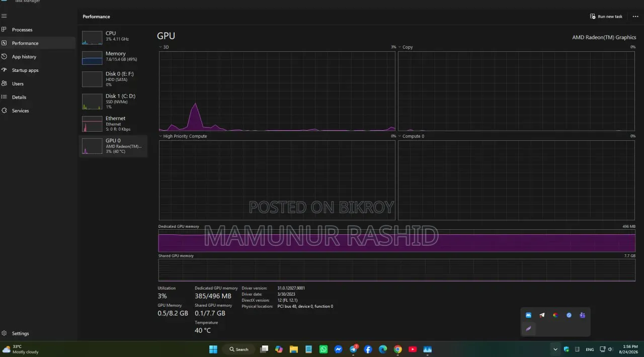
Task: Open Messenger from the taskbar
Action: (x=339, y=349)
